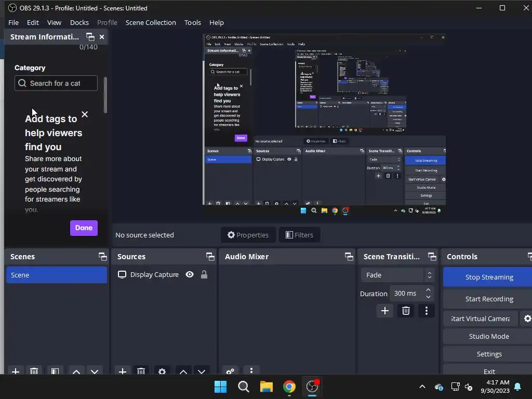Click Start Recording

[489, 299]
